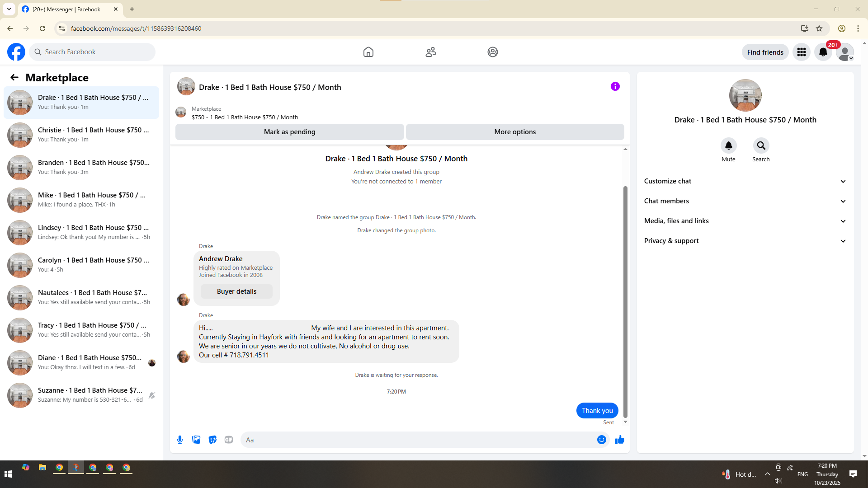This screenshot has width=868, height=488.
Task: Open Buyer details for Andrew Drake
Action: 236,291
